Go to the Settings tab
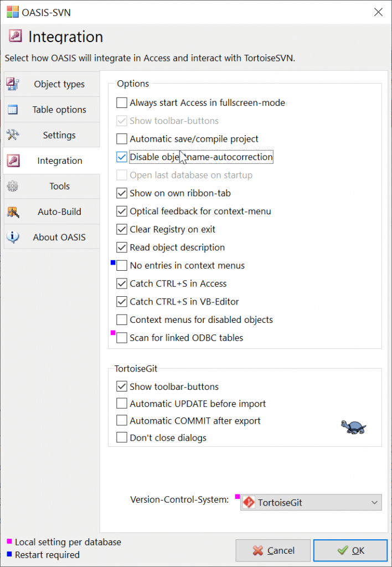This screenshot has height=567, width=392. coord(51,135)
